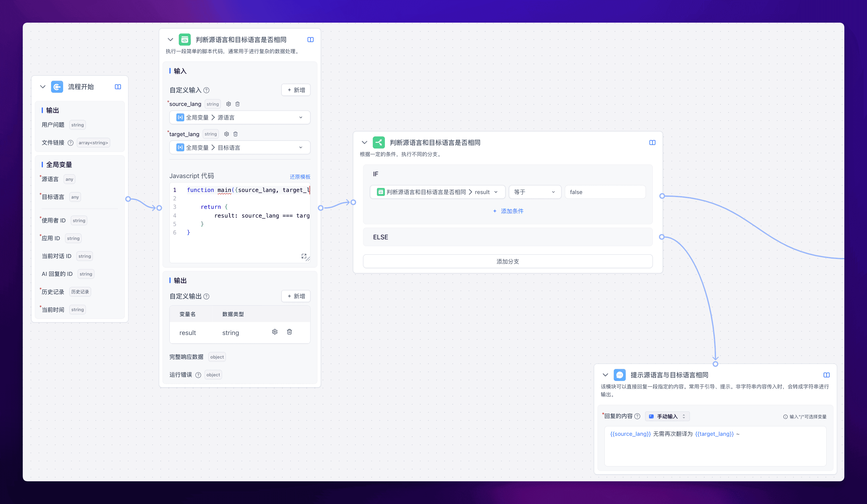Click the info icon beside 输入"/"可选择变量

pyautogui.click(x=785, y=417)
